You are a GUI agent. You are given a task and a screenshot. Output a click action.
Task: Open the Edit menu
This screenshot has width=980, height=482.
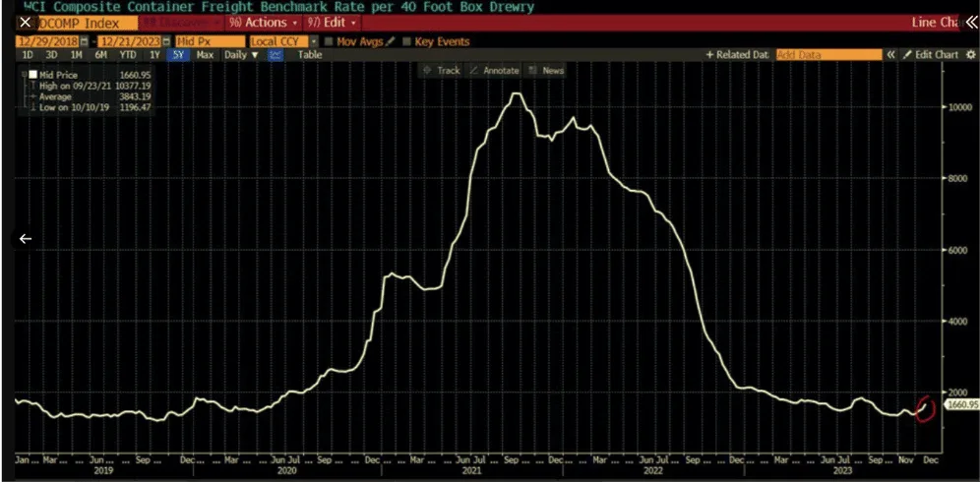tap(332, 23)
